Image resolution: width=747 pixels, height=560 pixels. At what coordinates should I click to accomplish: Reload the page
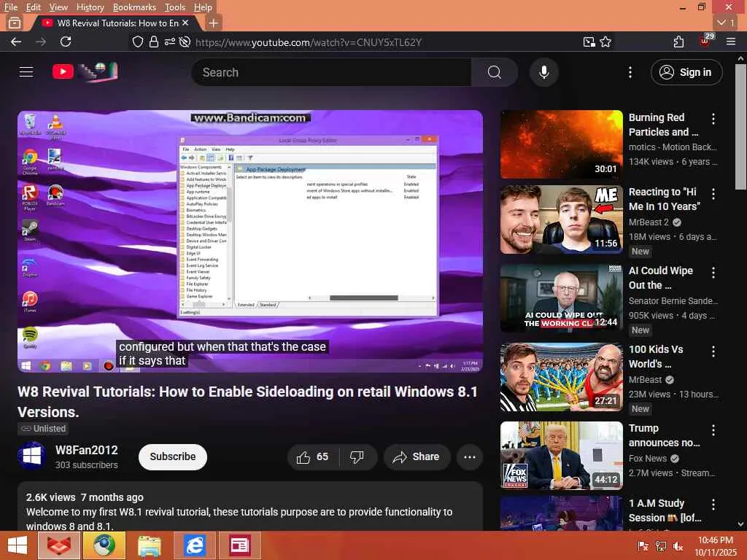(x=66, y=42)
